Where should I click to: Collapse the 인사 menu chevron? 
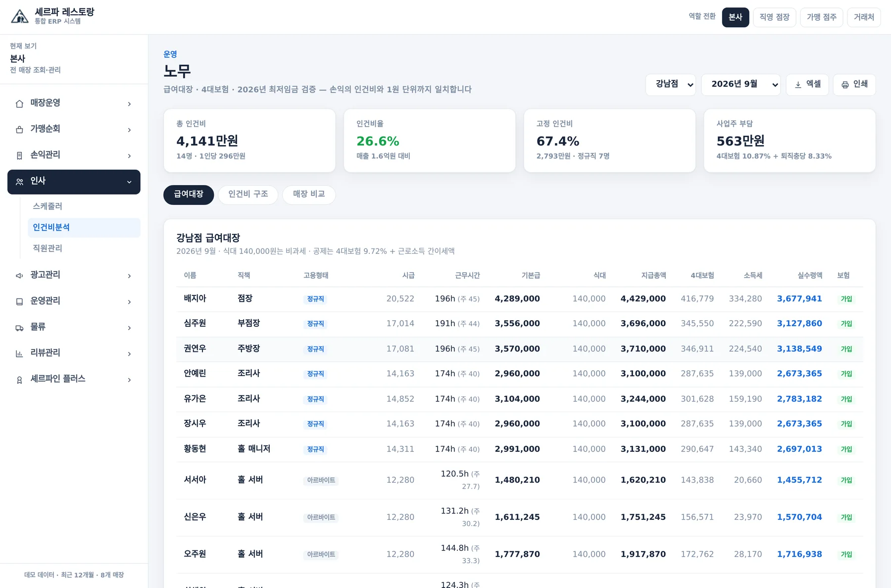(129, 182)
